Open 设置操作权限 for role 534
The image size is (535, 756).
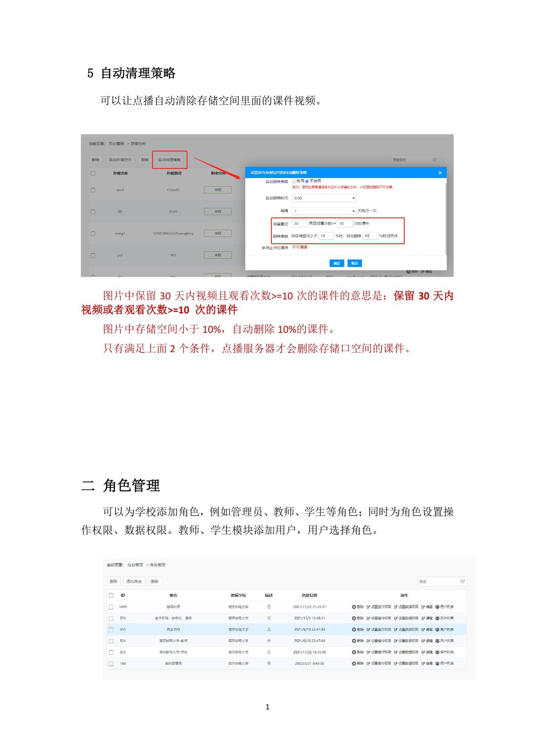tap(379, 641)
